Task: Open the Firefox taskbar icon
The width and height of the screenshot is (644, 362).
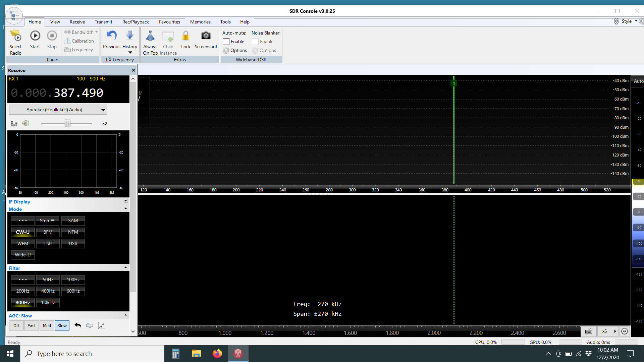Action: [x=217, y=354]
